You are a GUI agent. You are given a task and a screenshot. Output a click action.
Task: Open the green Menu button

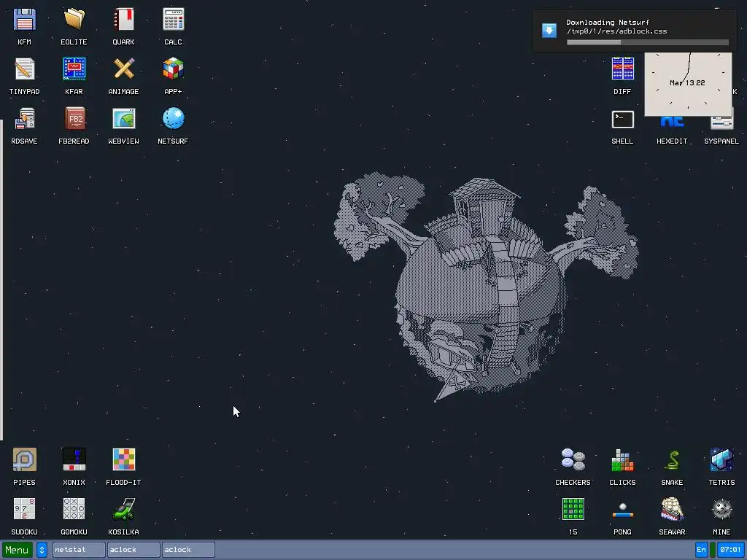tap(18, 550)
